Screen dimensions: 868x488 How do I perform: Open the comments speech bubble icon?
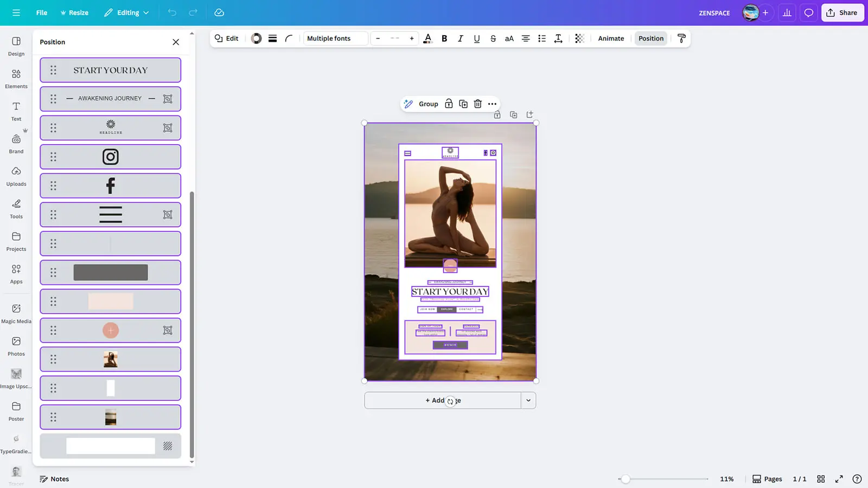tap(808, 13)
